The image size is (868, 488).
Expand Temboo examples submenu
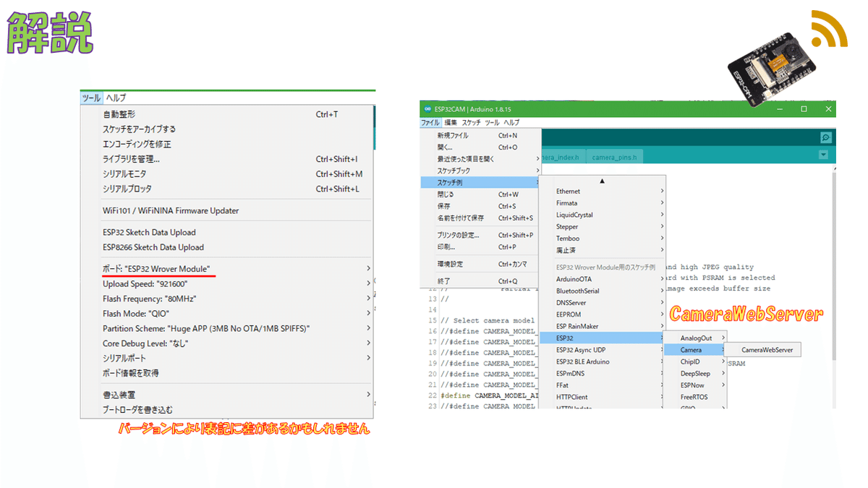(x=602, y=239)
